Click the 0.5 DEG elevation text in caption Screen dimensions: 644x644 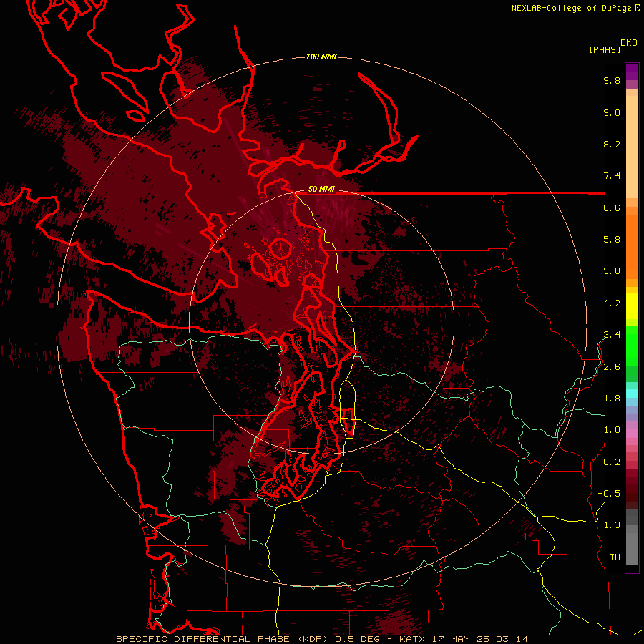point(358,639)
